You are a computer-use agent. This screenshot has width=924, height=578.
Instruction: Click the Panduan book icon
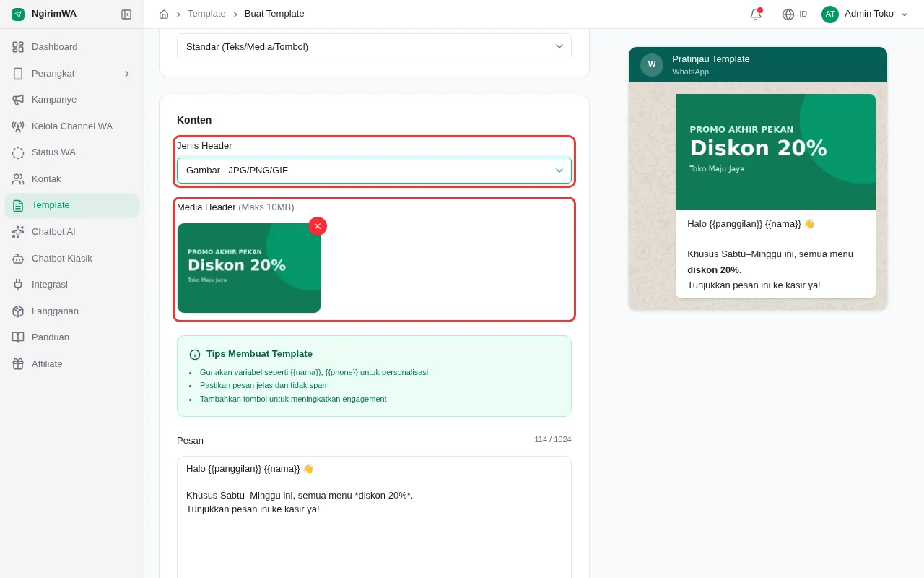[x=18, y=337]
